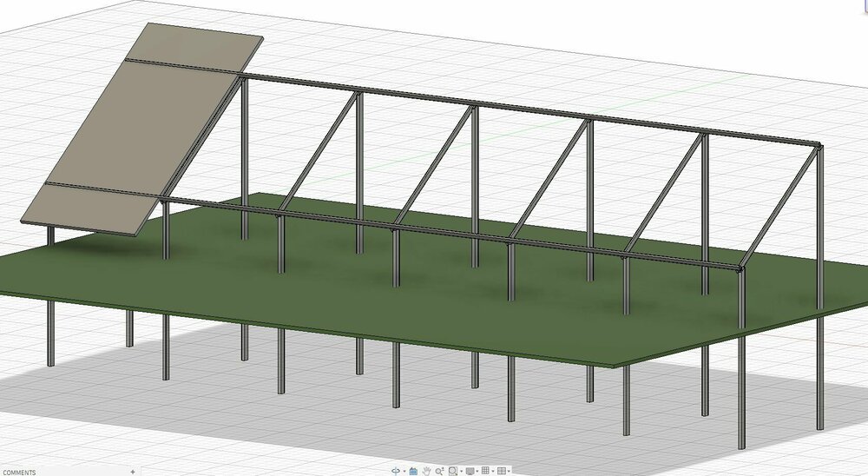
Task: Expand the Display Settings dropdown arrow
Action: [477, 471]
